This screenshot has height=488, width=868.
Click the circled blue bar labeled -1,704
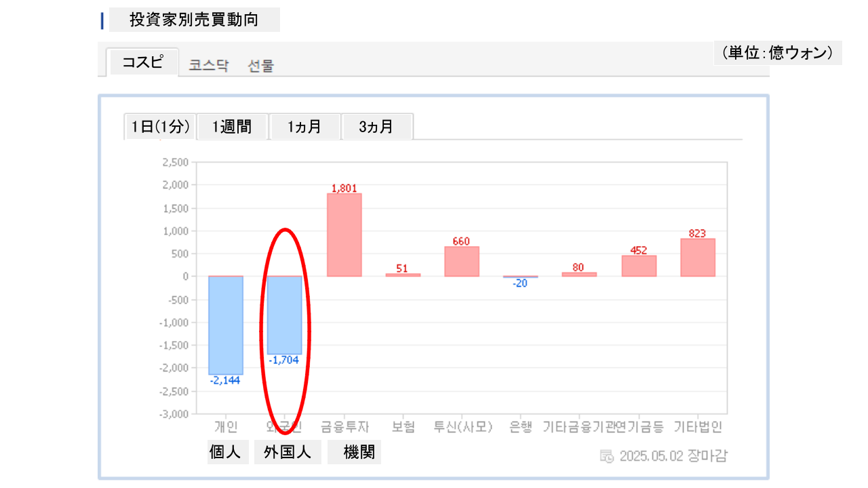click(x=285, y=315)
